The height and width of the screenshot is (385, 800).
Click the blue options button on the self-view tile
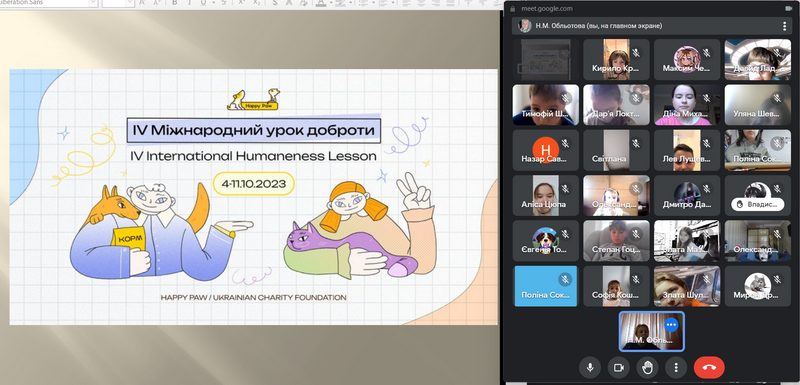(x=671, y=324)
